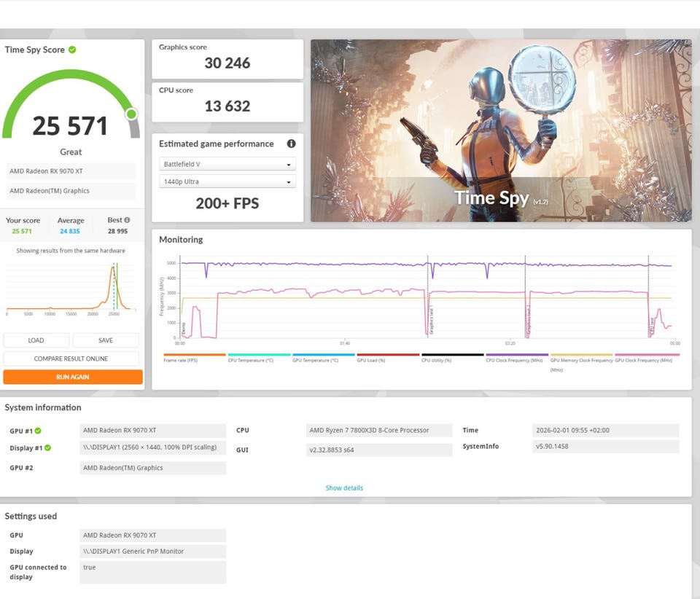Click AMD Radeon(TM) Graphics under score gauge
700x599 pixels.
71,190
